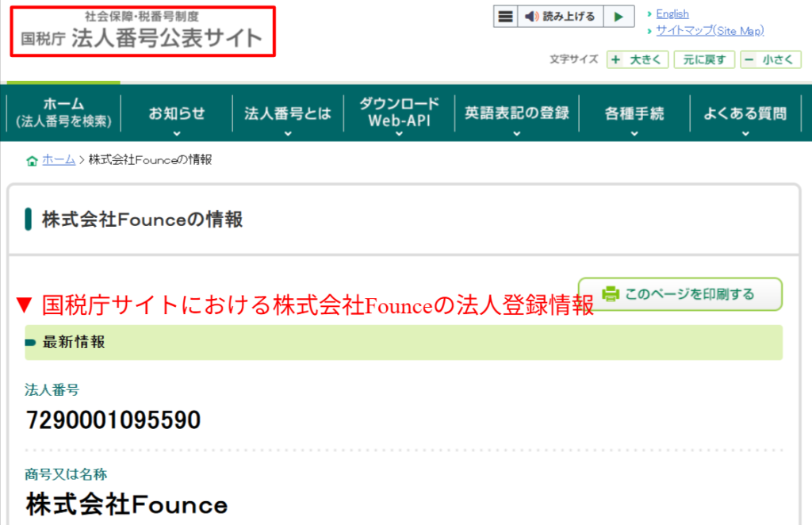
Task: Click the printer icon on このページを印刷する
Action: [x=610, y=293]
